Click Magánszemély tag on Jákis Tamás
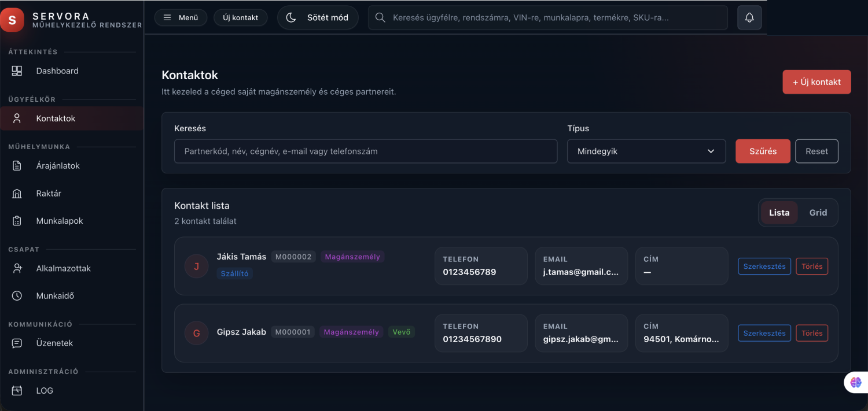868x411 pixels. (352, 257)
